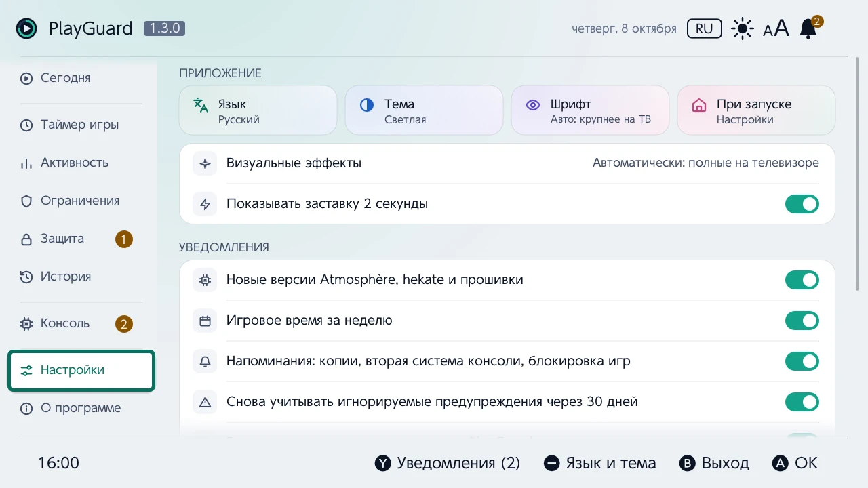Confirm with the OK footer button
868x488 pixels.
[795, 464]
